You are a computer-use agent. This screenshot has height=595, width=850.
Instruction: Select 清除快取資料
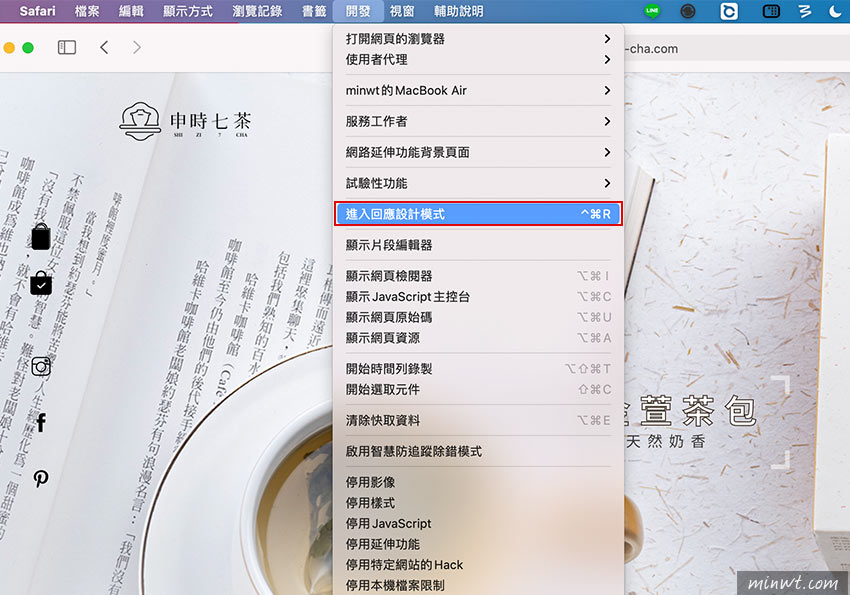(478, 420)
